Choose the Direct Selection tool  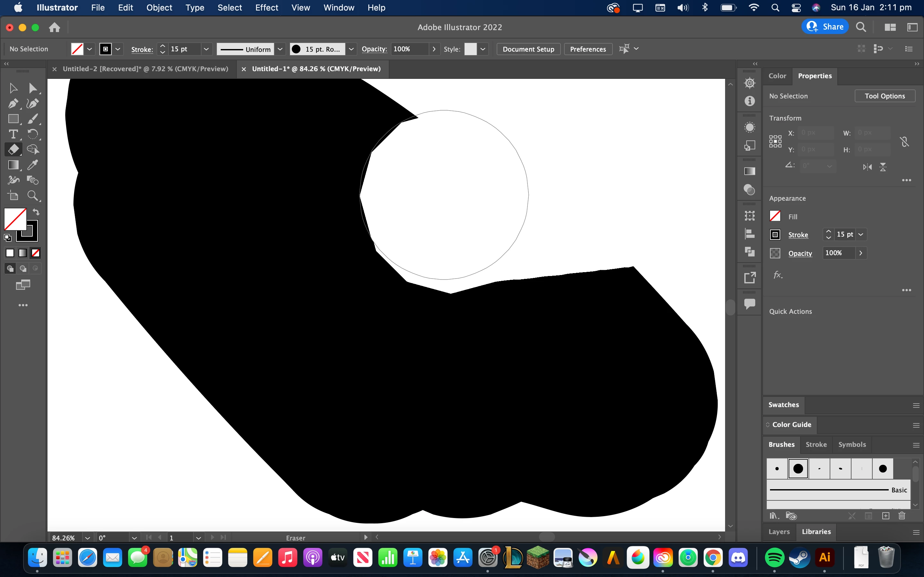33,88
